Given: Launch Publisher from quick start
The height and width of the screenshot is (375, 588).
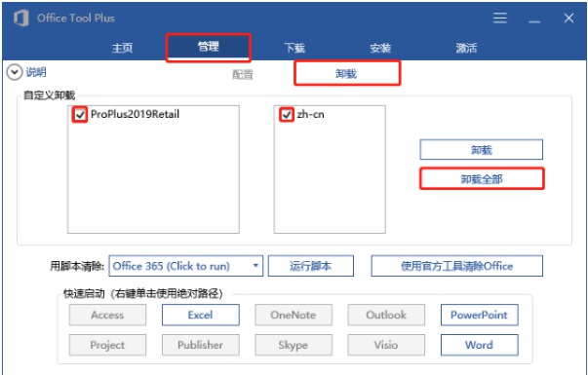Looking at the screenshot, I should (201, 345).
